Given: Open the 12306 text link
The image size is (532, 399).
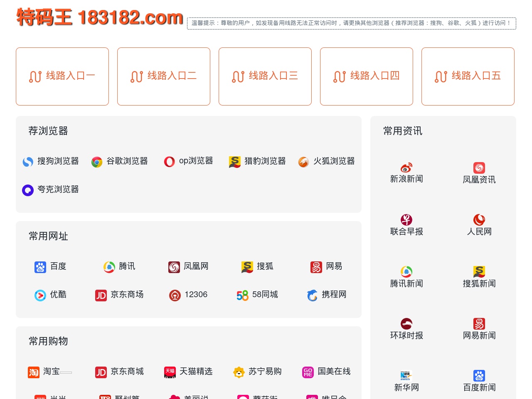Looking at the screenshot, I should pyautogui.click(x=196, y=294).
